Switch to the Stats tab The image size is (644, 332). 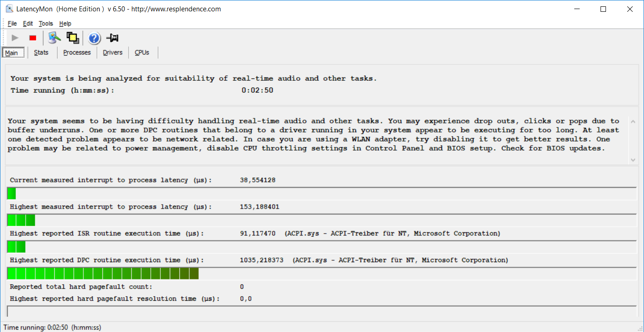point(41,53)
